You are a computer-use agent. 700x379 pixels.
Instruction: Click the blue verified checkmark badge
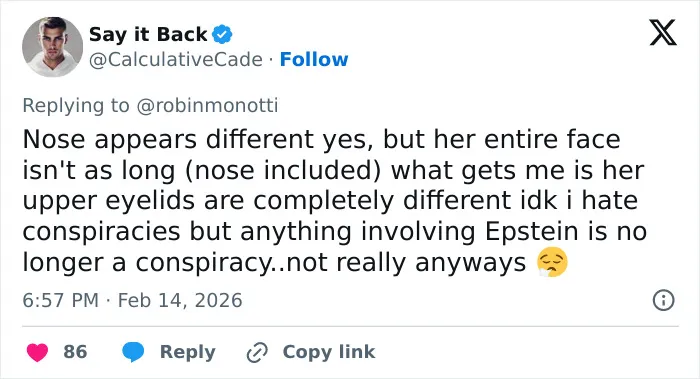click(x=222, y=34)
